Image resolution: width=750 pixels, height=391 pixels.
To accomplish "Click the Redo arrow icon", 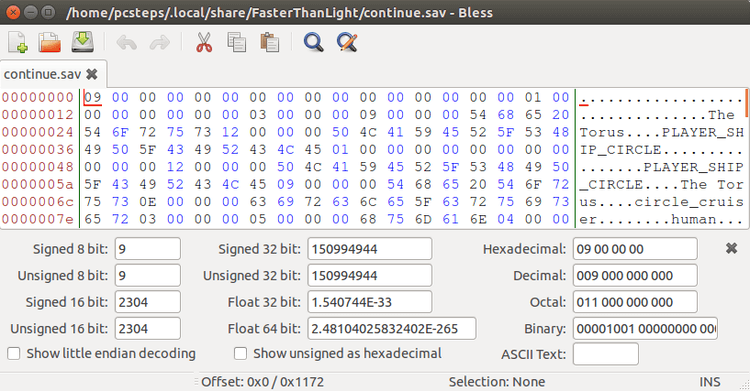I will coord(160,43).
